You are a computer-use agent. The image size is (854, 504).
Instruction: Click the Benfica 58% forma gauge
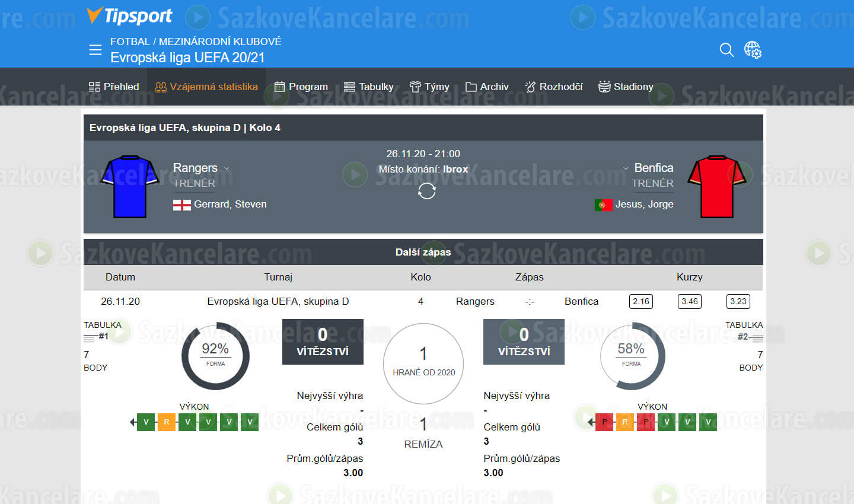pyautogui.click(x=631, y=356)
